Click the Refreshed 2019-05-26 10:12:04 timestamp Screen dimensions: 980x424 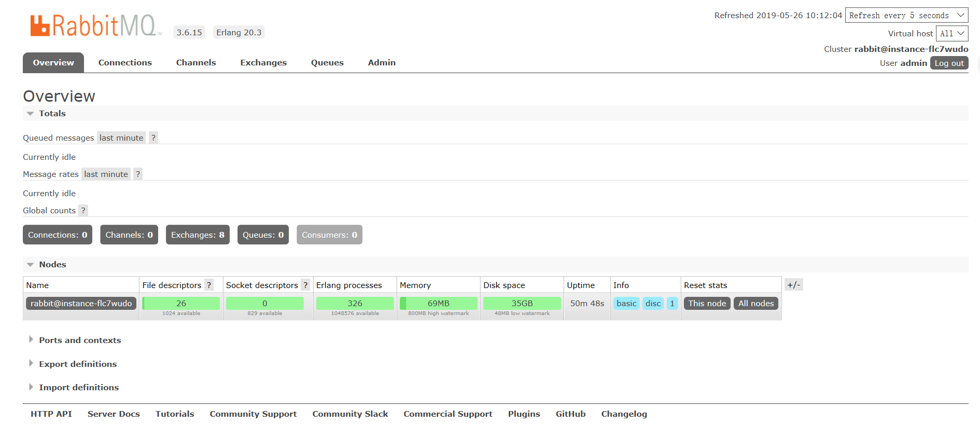(x=778, y=15)
